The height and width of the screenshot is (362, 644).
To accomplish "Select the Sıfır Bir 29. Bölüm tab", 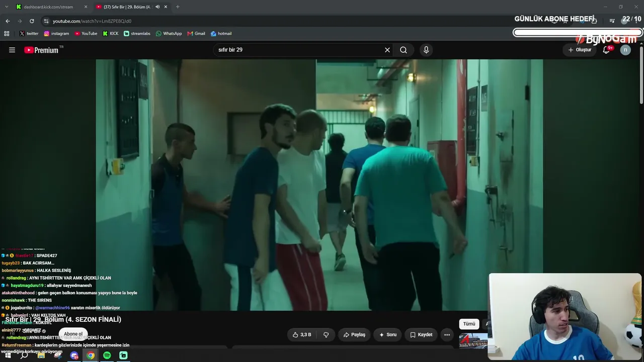I will [132, 7].
